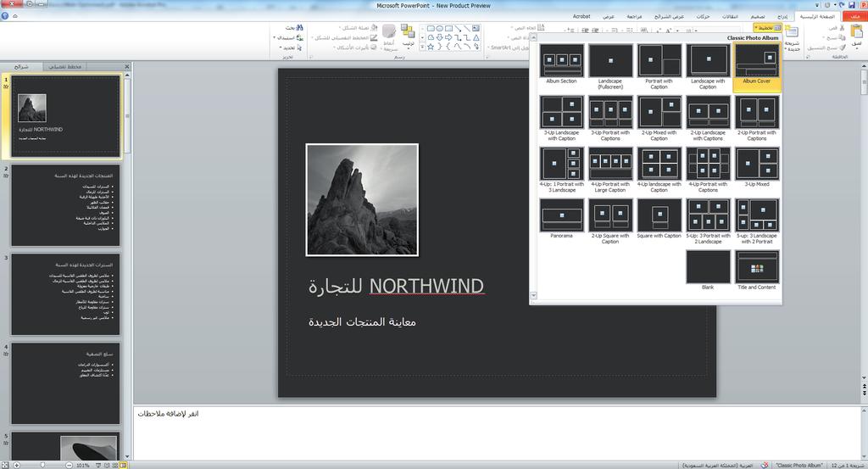The height and width of the screenshot is (469, 868).
Task: Choose the 4-Up Portrait with Captions layout
Action: (708, 170)
